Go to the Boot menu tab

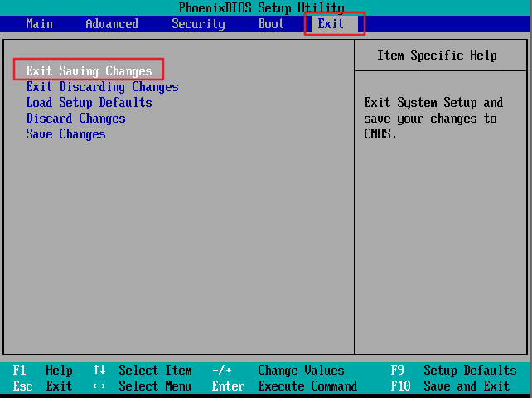pos(271,24)
